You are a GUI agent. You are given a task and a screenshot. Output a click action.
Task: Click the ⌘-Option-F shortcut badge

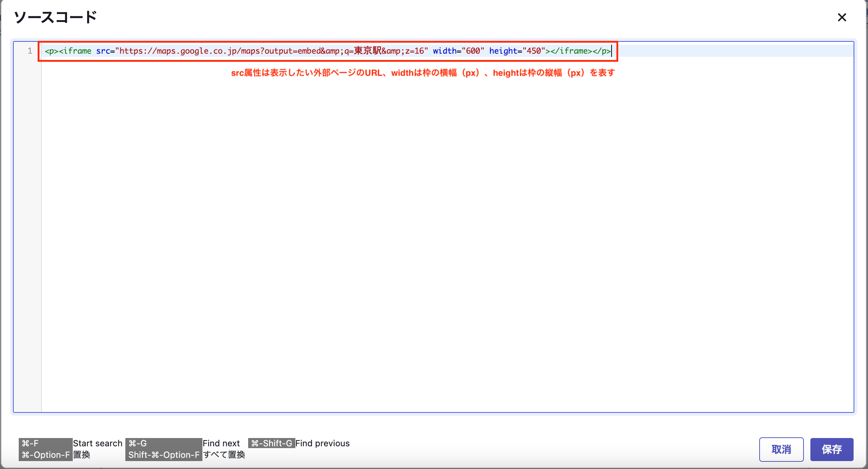click(x=46, y=455)
